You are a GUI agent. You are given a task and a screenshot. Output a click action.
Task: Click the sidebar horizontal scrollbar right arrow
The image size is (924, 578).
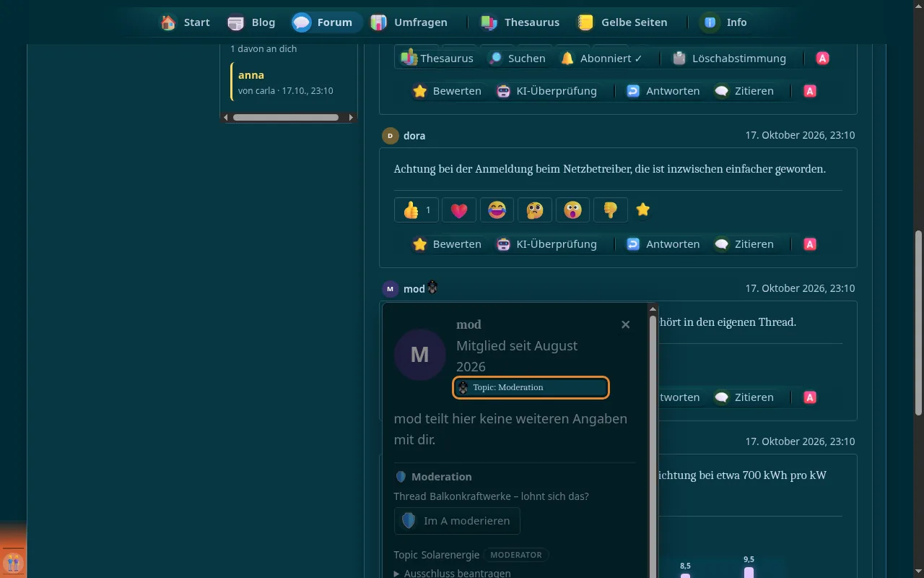pos(352,117)
